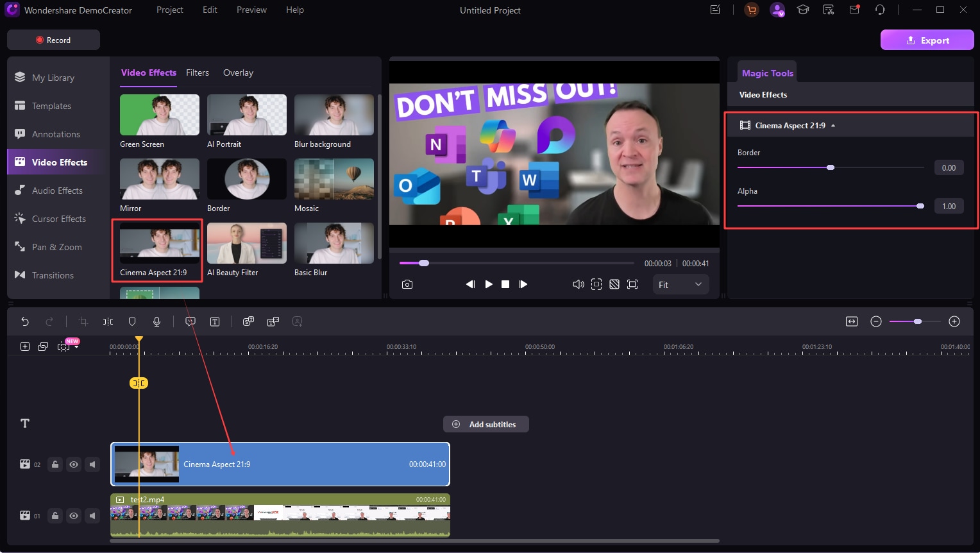
Task: Add a marker with the shield icon
Action: coord(132,321)
